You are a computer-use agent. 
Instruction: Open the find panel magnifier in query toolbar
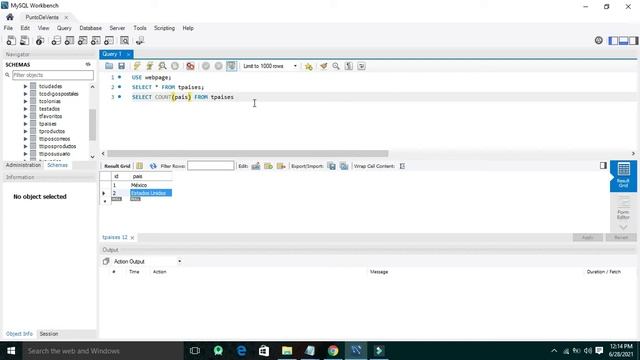point(336,66)
